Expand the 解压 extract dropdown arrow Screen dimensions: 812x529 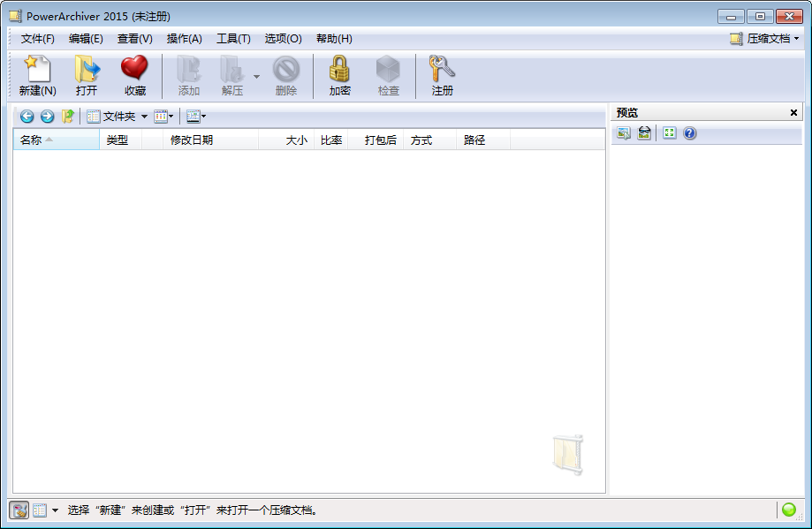pyautogui.click(x=256, y=77)
